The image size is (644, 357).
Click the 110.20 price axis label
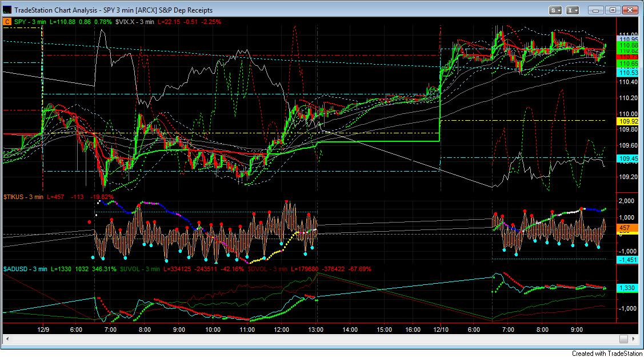coord(627,98)
